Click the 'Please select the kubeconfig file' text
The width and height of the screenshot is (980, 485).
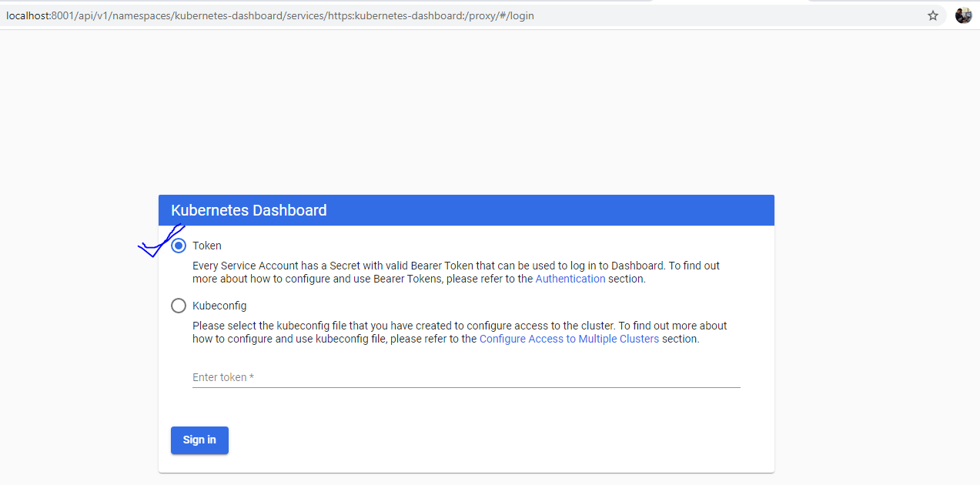[460, 333]
